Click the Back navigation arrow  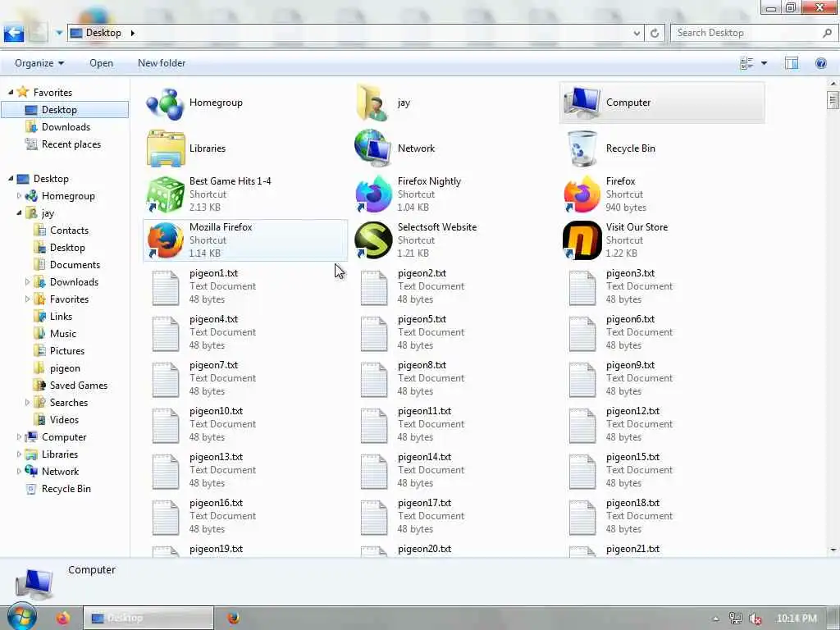pos(13,33)
